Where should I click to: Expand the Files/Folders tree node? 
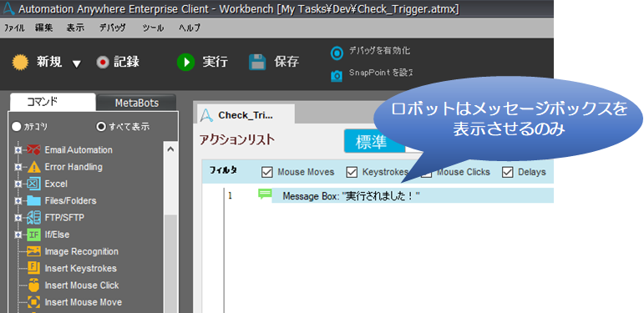click(x=18, y=201)
